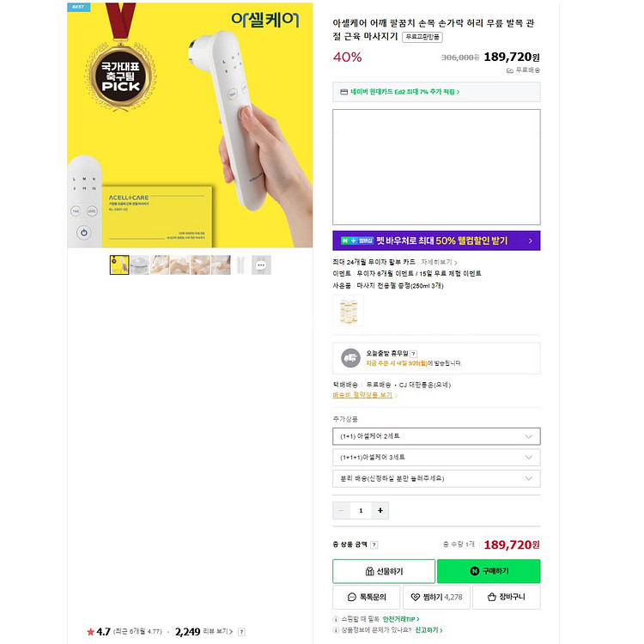Click the quantity input field
This screenshot has width=644, height=644.
click(x=361, y=510)
